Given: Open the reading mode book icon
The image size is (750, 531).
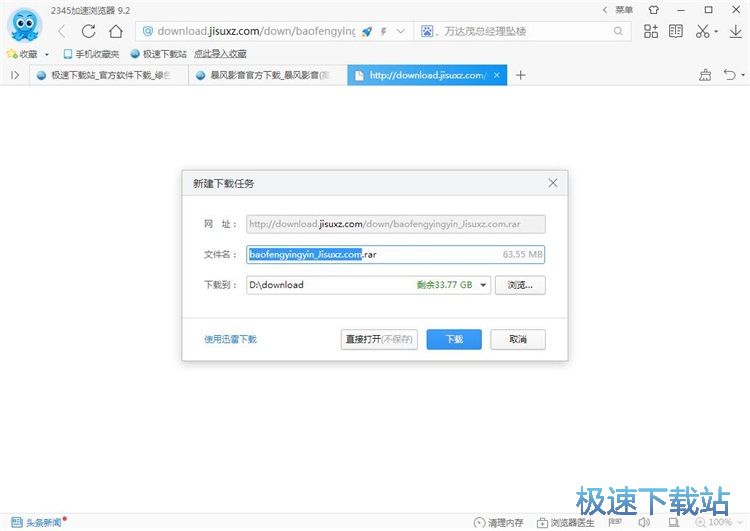Looking at the screenshot, I should click(676, 32).
